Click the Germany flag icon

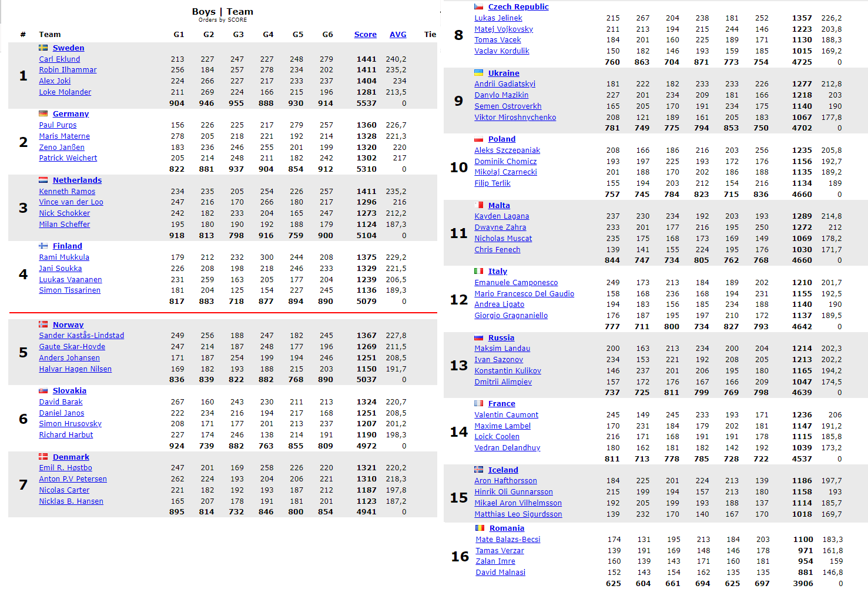[x=43, y=113]
